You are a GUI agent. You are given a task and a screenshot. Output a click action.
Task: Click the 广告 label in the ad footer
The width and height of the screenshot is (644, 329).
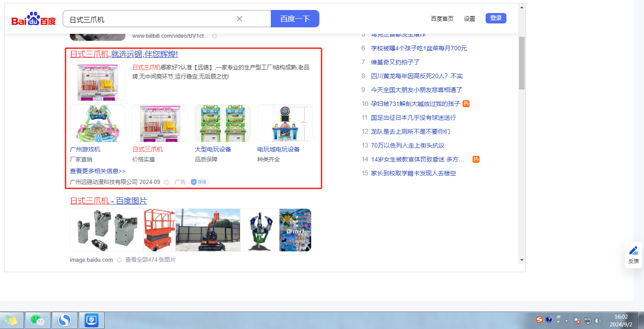180,182
